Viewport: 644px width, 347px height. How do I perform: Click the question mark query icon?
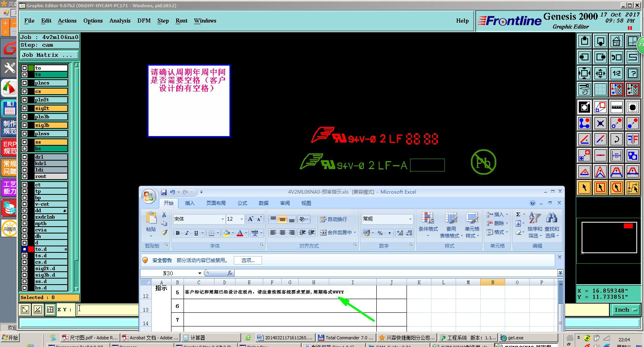pos(633,73)
